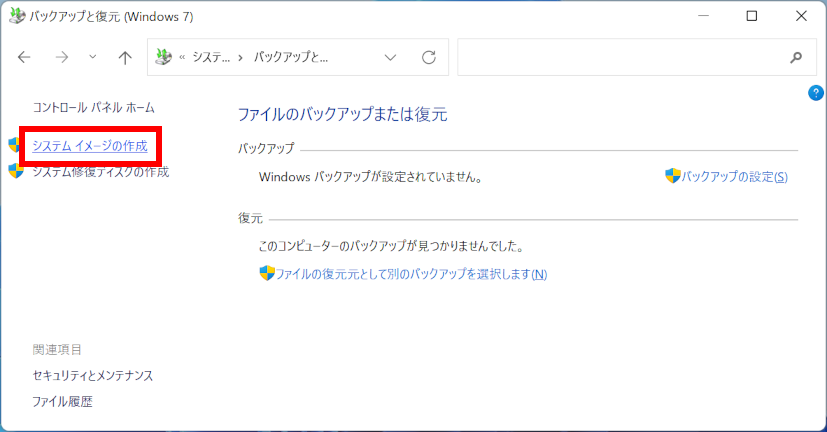Click title bar backup window icon

click(17, 16)
